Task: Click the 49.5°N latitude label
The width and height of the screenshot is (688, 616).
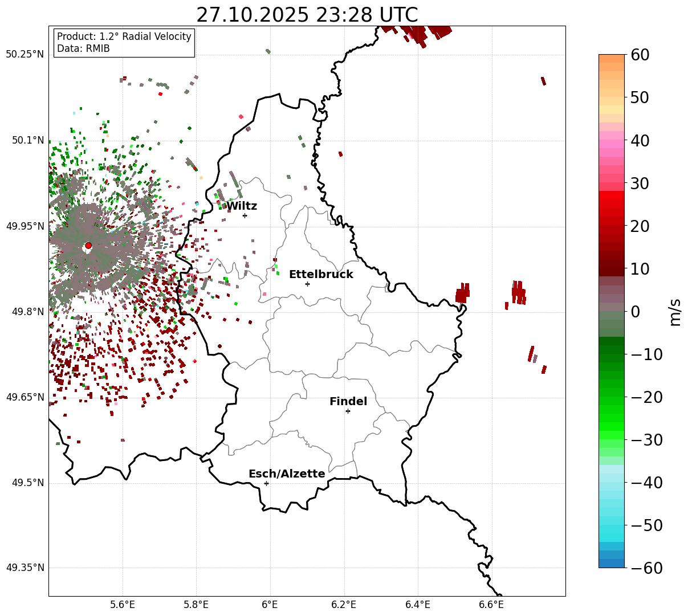Action: tap(27, 483)
